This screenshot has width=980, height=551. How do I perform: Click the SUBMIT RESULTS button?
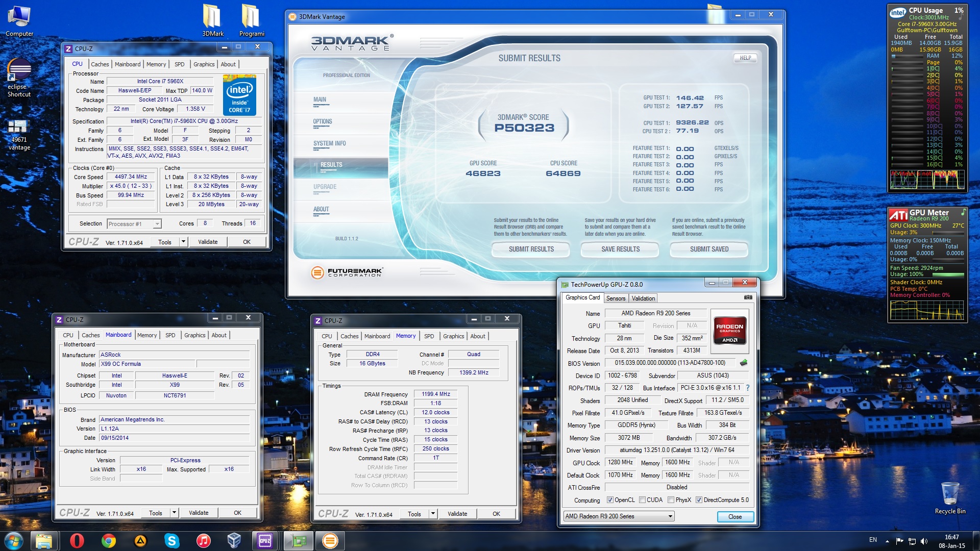click(x=531, y=249)
